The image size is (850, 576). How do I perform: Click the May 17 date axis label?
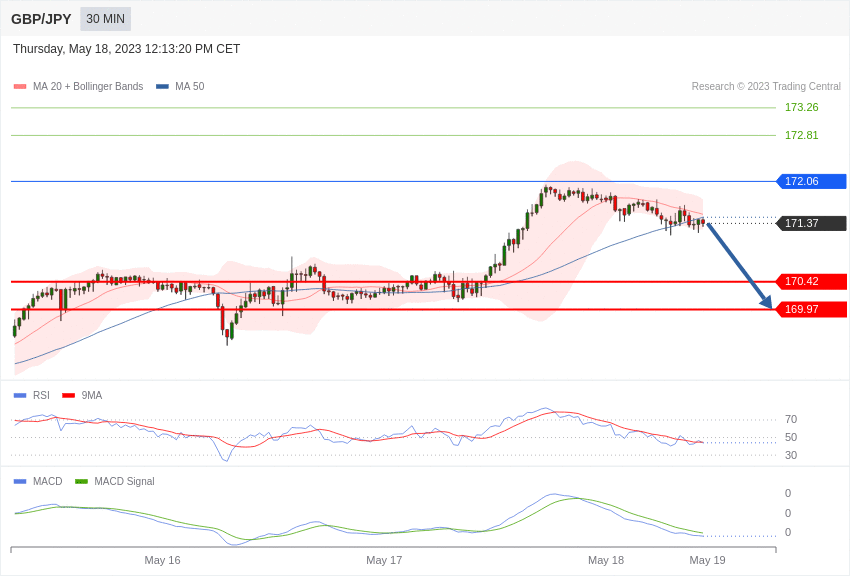pos(384,560)
